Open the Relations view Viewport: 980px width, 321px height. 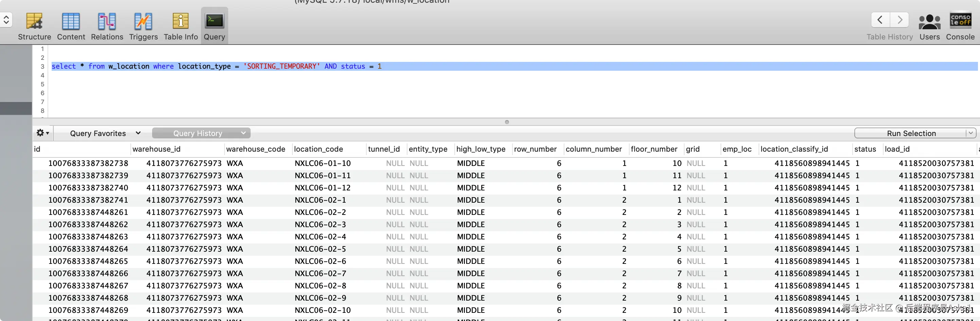tap(107, 26)
